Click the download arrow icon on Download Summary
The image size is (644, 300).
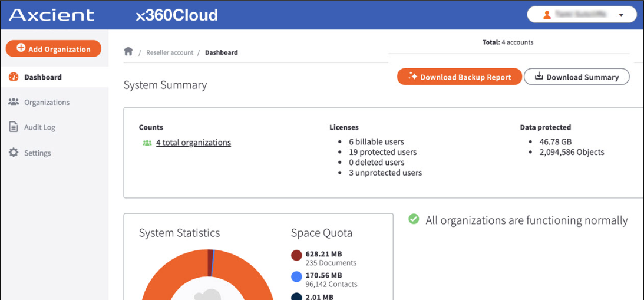[x=539, y=77]
